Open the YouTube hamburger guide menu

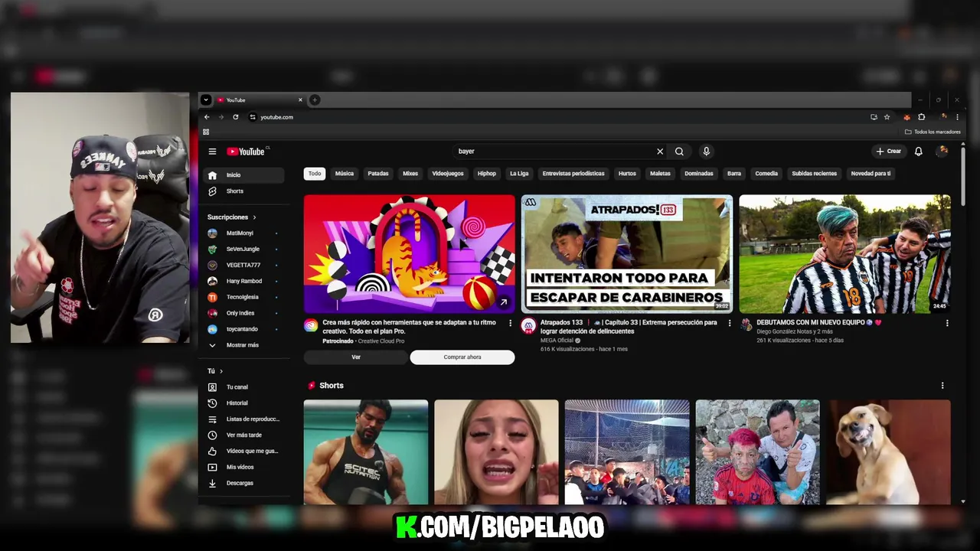(212, 152)
